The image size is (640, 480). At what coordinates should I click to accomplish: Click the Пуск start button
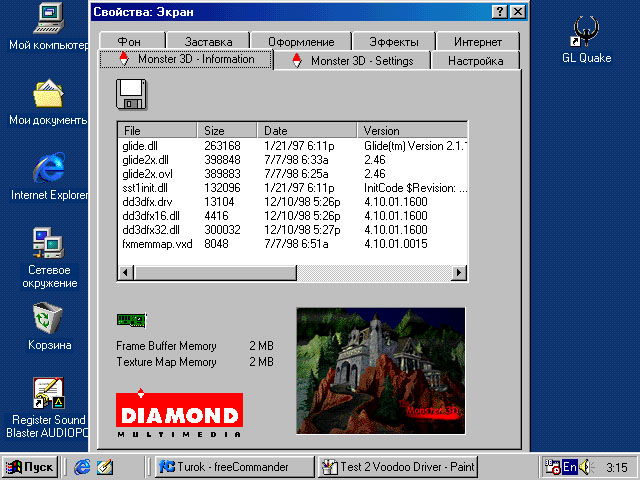[x=30, y=467]
